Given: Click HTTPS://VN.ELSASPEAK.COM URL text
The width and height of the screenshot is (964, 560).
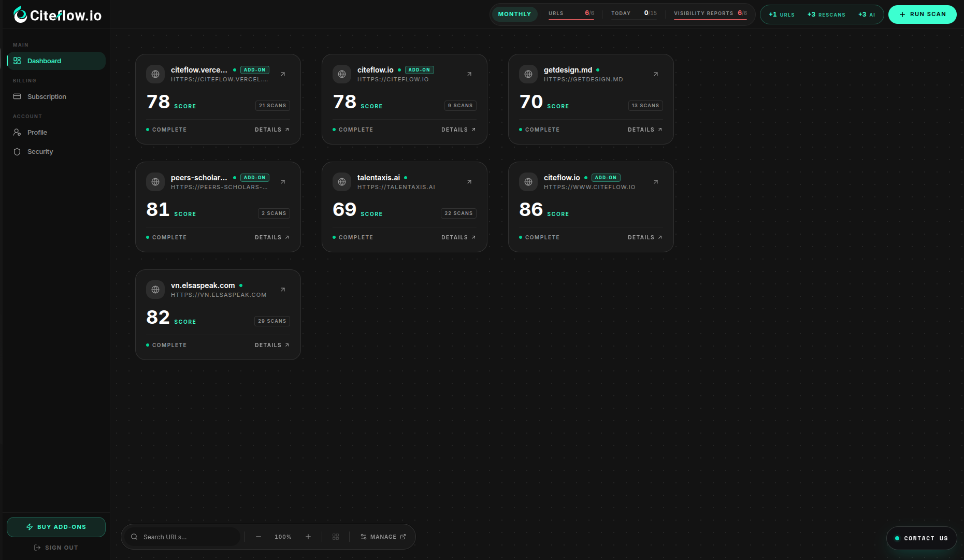Looking at the screenshot, I should (x=219, y=295).
